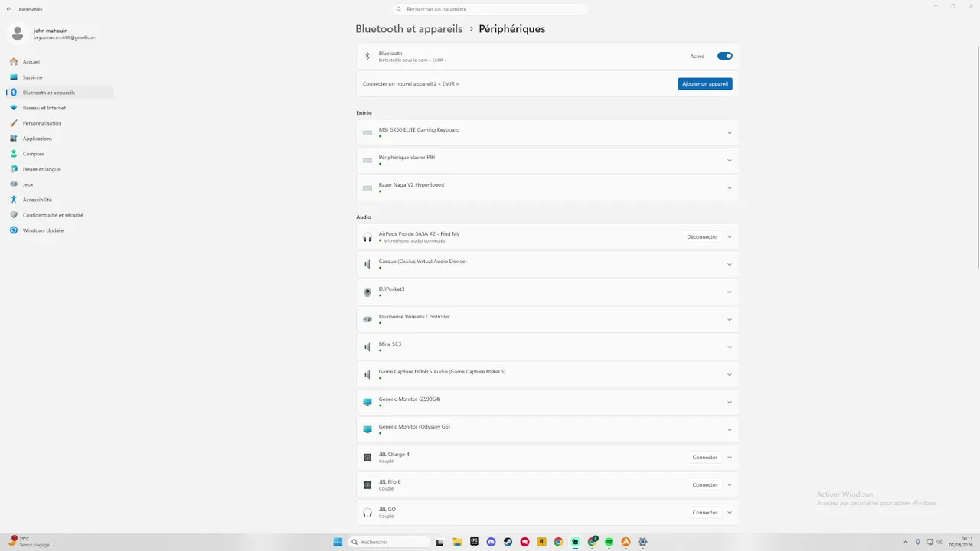Image resolution: width=980 pixels, height=551 pixels.
Task: Open Discord from the taskbar
Action: tap(491, 542)
